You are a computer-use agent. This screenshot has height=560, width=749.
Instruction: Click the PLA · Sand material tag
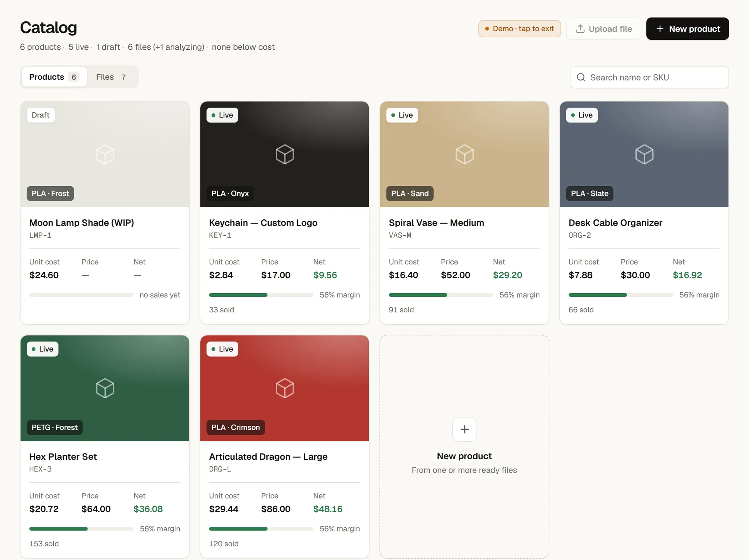409,193
